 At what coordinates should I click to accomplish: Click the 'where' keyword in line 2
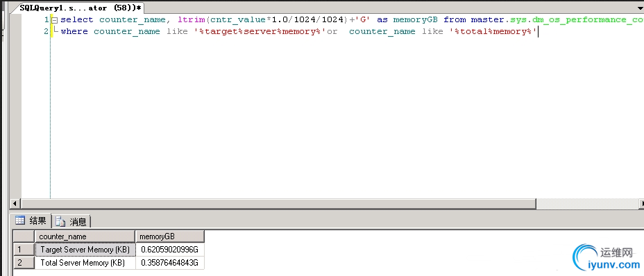pos(74,32)
